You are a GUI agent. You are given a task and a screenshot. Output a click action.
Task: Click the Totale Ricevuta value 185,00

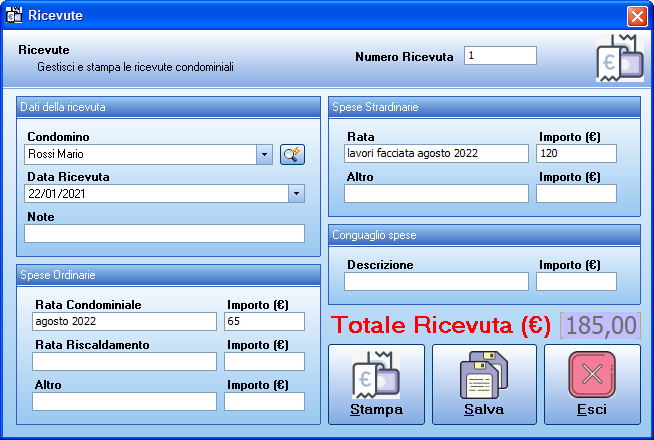coord(600,325)
